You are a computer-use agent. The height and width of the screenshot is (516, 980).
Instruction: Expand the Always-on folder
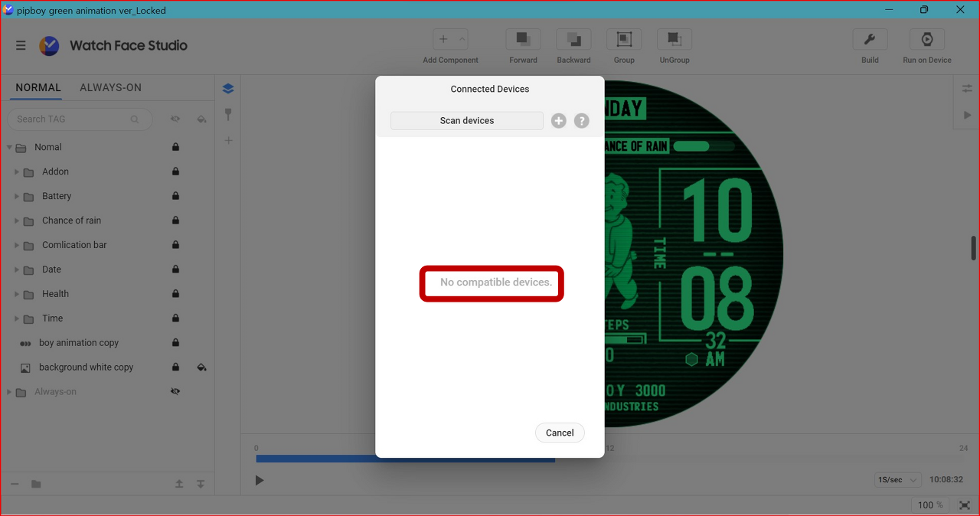click(x=9, y=392)
